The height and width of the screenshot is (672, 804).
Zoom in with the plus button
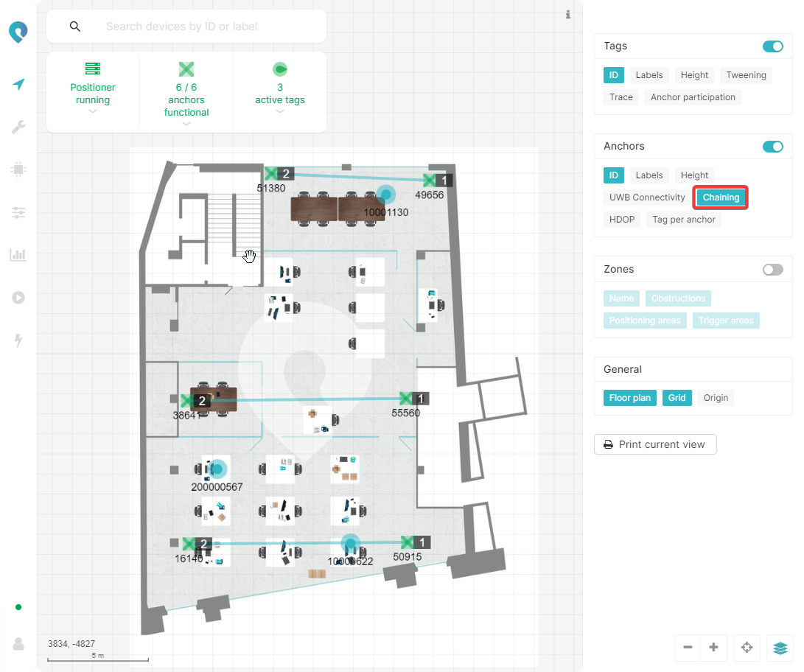click(713, 648)
